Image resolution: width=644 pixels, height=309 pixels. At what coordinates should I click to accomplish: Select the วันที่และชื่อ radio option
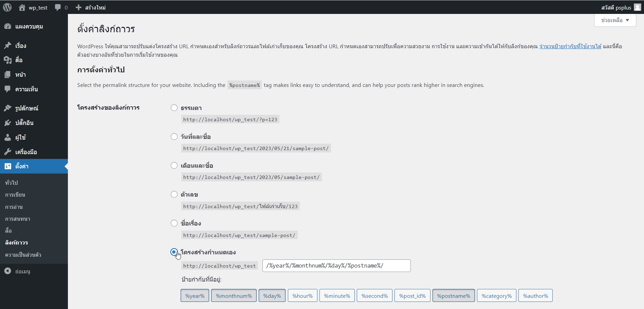coord(174,137)
